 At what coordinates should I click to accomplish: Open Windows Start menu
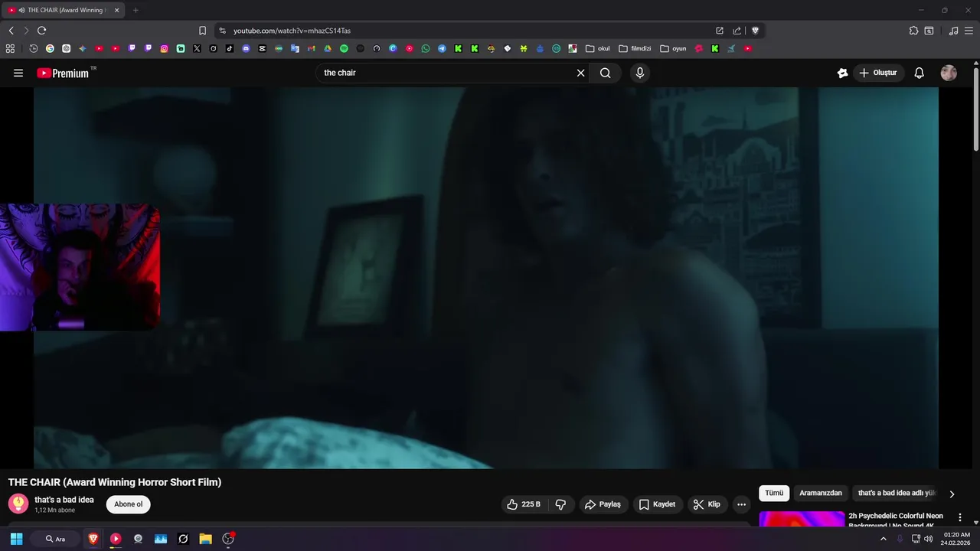tap(16, 539)
